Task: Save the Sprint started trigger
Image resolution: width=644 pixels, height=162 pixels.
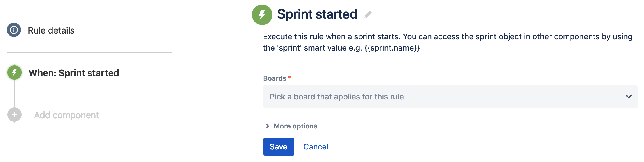Action: coord(279,147)
